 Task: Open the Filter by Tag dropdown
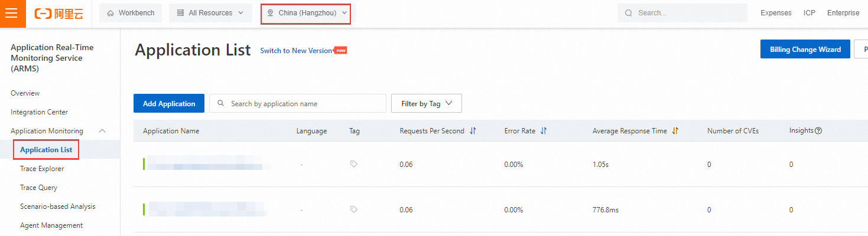(x=426, y=103)
